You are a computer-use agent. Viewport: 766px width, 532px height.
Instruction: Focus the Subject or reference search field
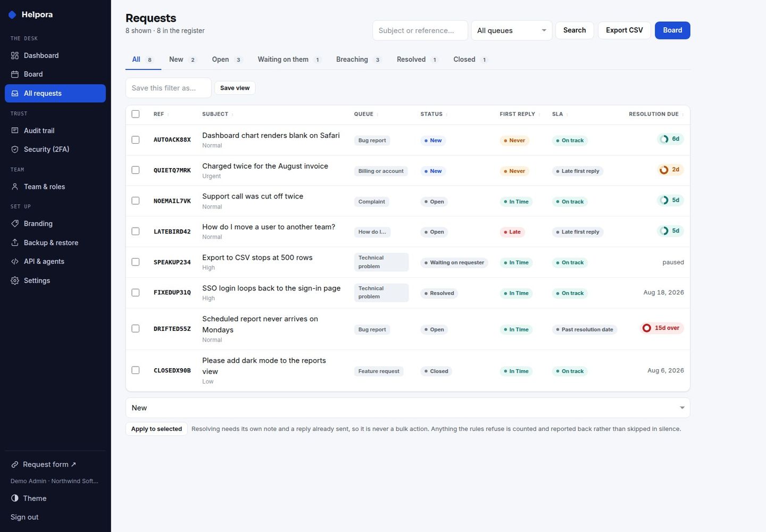pos(420,30)
